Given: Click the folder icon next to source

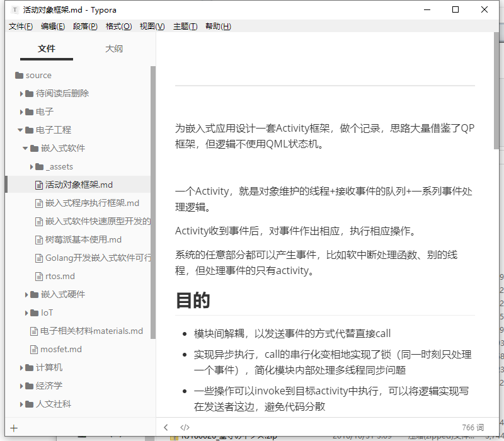Looking at the screenshot, I should click(x=19, y=76).
